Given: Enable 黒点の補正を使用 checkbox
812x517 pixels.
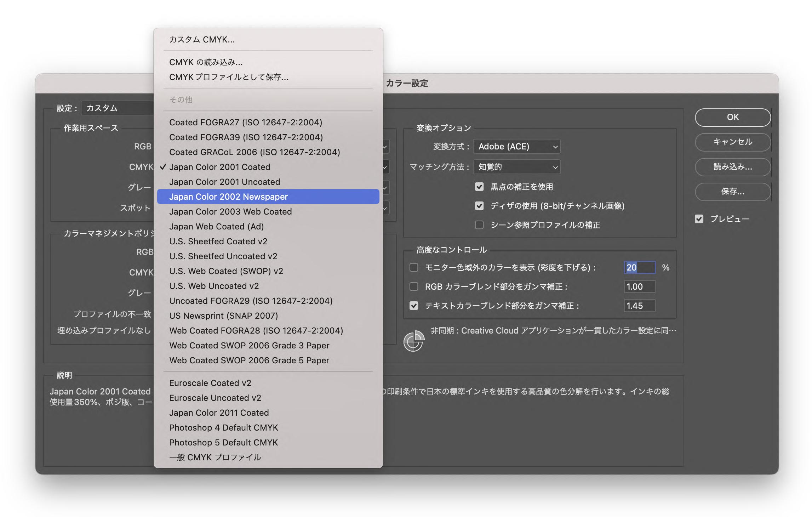Looking at the screenshot, I should tap(479, 187).
